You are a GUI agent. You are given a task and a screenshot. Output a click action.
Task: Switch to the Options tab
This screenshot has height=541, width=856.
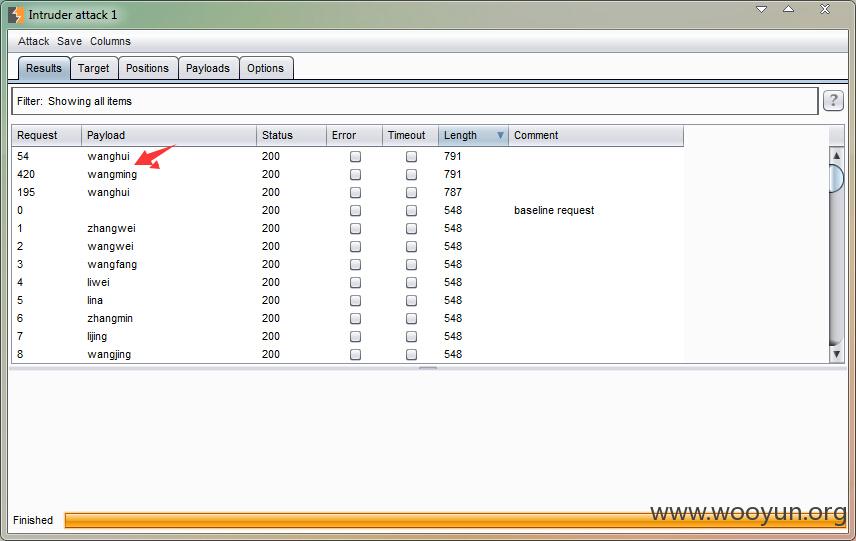coord(265,68)
